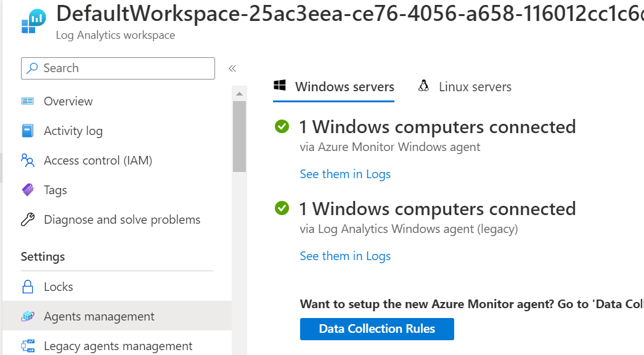This screenshot has height=355, width=644.
Task: Click the DefaultWorkspace title text
Action: (x=350, y=13)
